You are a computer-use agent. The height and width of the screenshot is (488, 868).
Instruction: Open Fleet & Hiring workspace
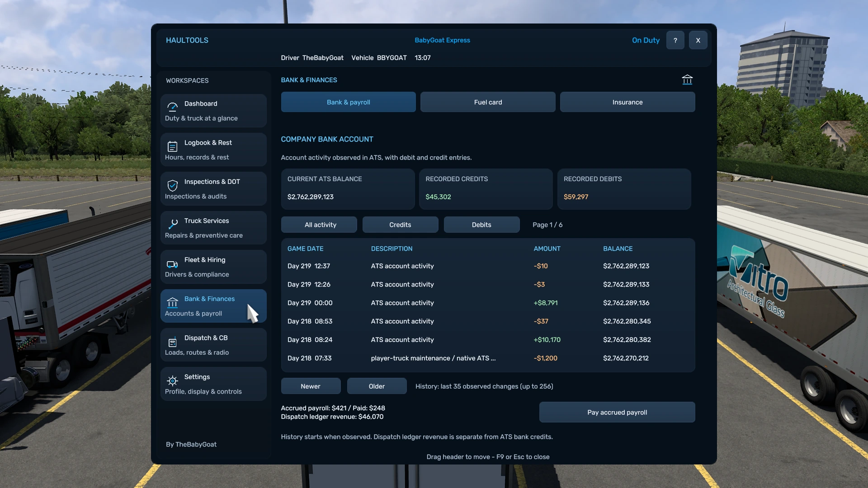pos(213,267)
